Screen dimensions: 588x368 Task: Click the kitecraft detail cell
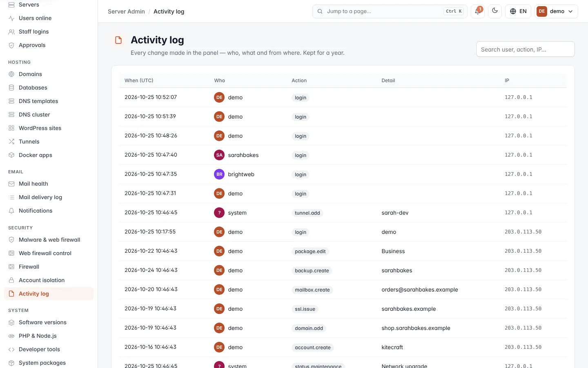(392, 347)
